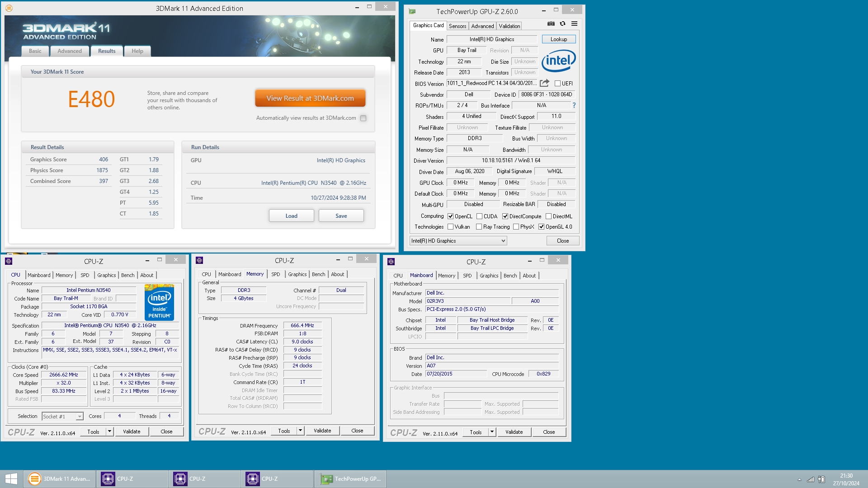
Task: Click the Intel logo in GPU-Z
Action: pyautogui.click(x=559, y=61)
